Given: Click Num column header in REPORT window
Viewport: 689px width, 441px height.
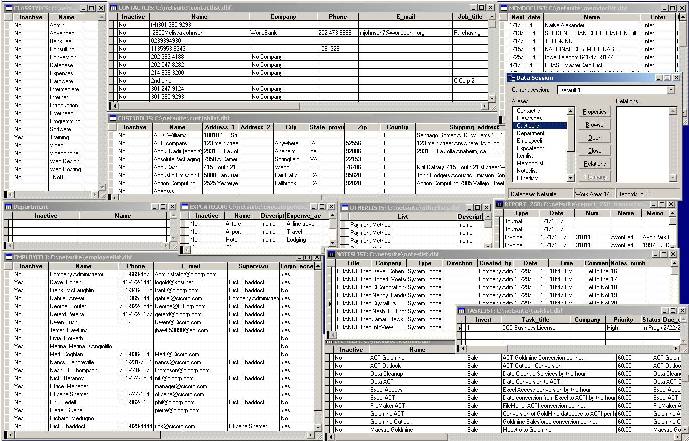Looking at the screenshot, I should tap(591, 213).
